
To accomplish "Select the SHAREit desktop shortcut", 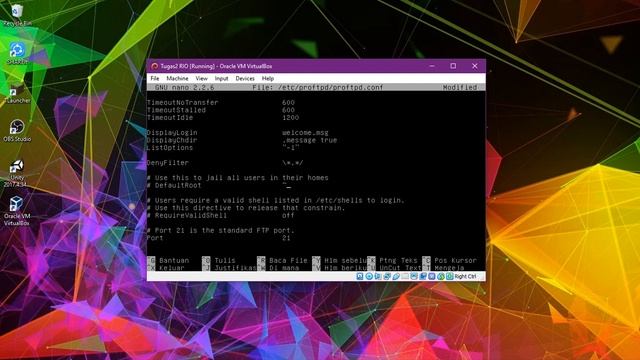I will coord(17,53).
